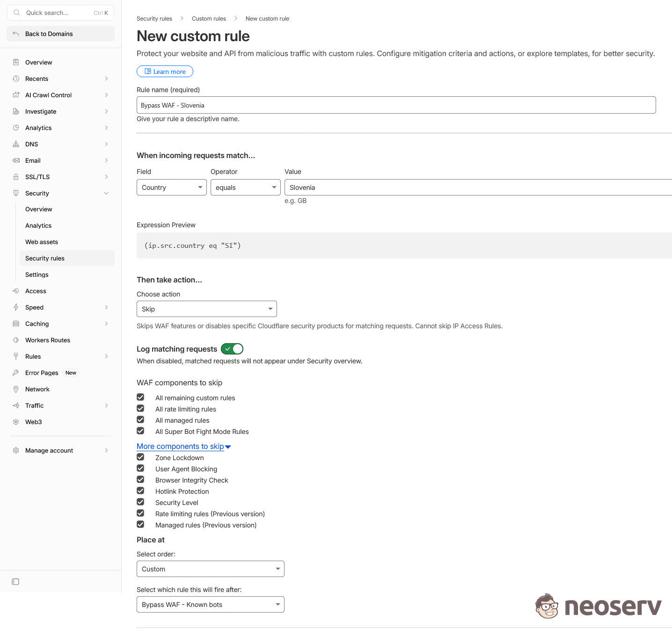Uncheck All remaining custom rules checkbox
Screen dimensions: 672x635
[x=140, y=397]
